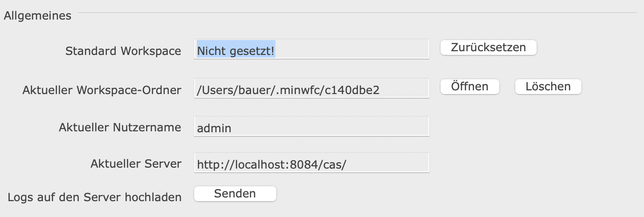
Task: Click the 'Aktueller Nutzername' label
Action: point(120,127)
